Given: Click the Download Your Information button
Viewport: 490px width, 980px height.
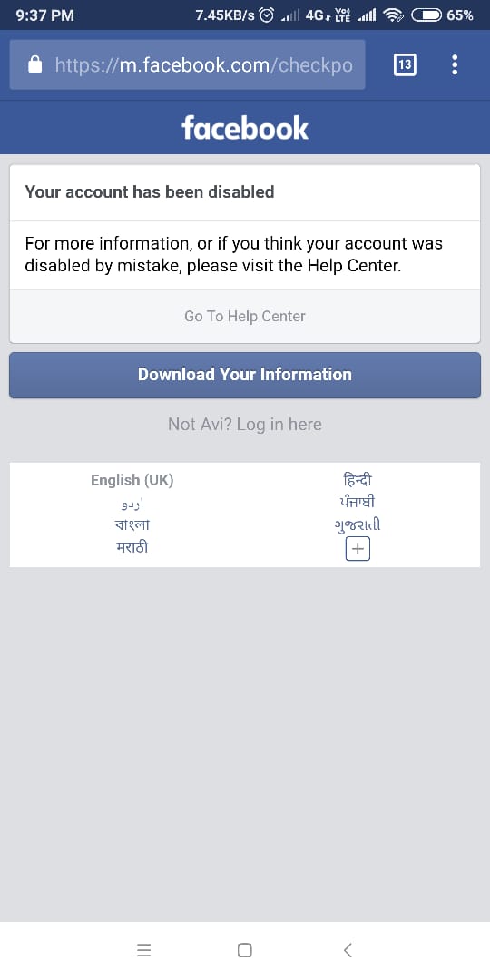Looking at the screenshot, I should (x=245, y=375).
